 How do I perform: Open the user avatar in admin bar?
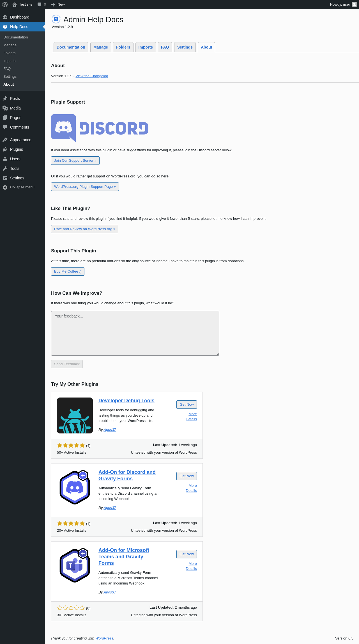click(354, 4)
